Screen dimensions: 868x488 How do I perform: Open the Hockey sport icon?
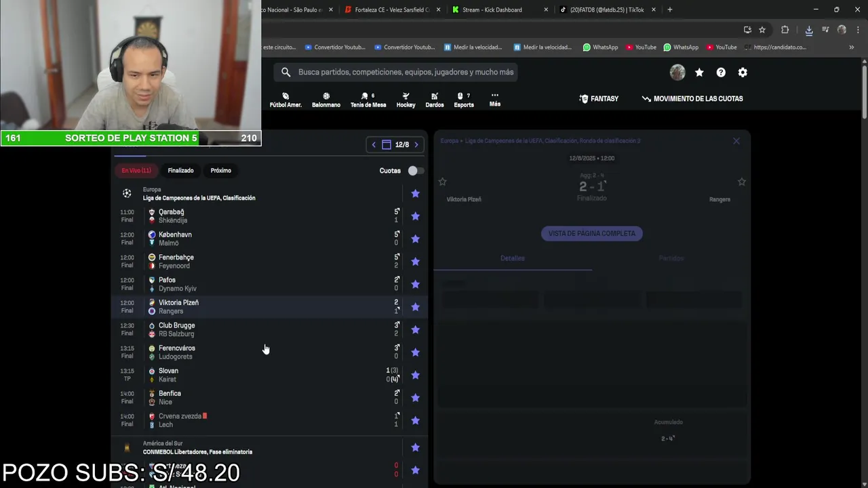pos(406,100)
